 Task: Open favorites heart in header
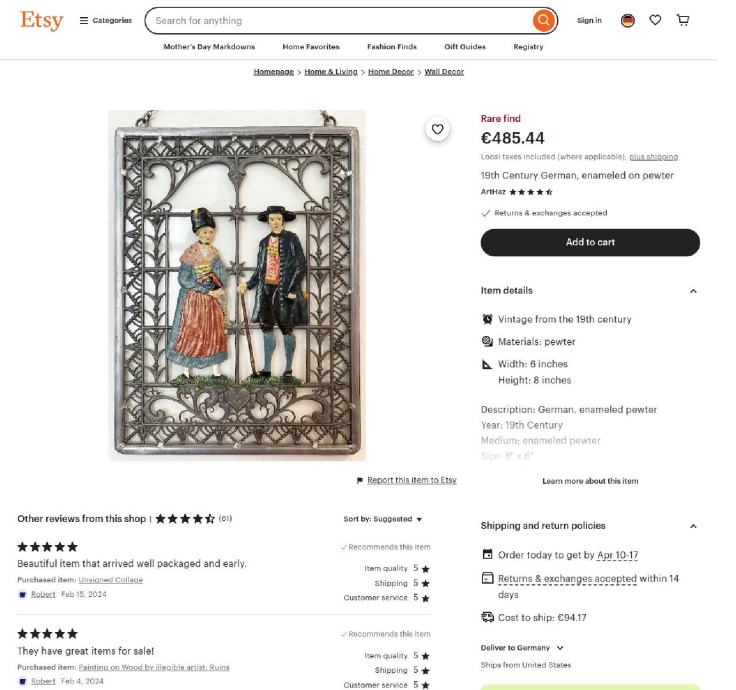[x=655, y=20]
